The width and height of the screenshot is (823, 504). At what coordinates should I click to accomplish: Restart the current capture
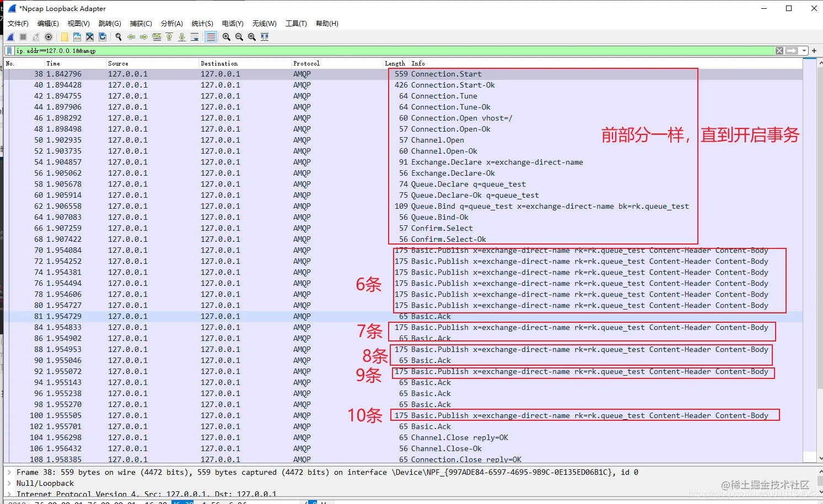click(36, 37)
